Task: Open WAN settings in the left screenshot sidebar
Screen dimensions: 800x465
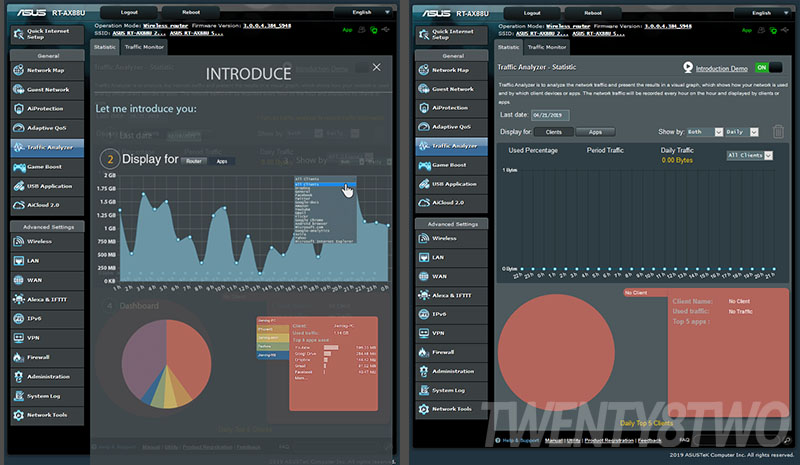Action: (x=47, y=280)
